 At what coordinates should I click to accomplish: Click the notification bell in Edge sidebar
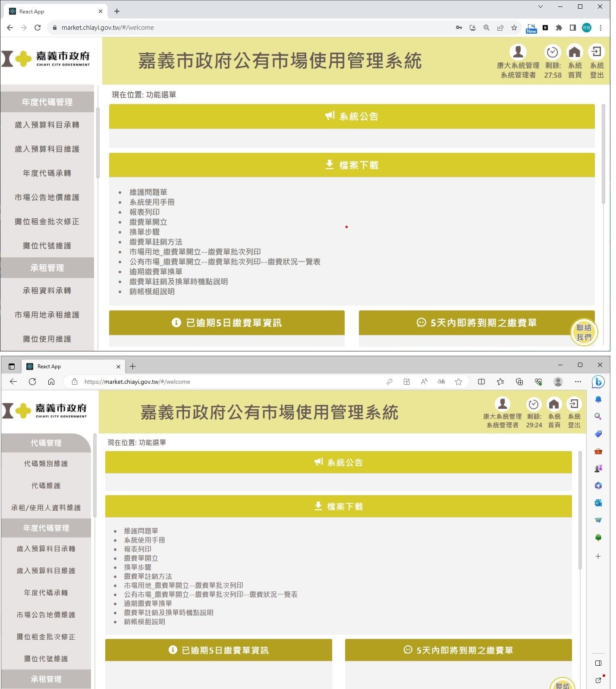point(598,399)
